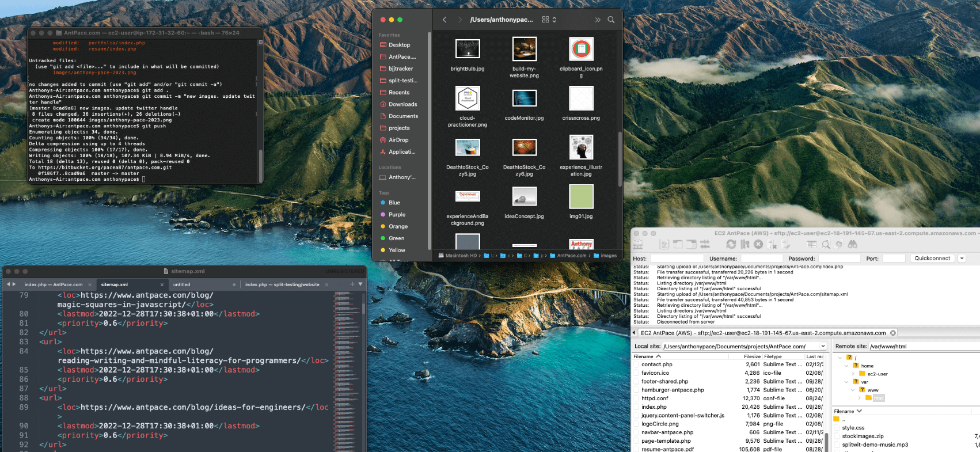
Task: Expand 'html' folder in remote tree
Action: click(860, 398)
